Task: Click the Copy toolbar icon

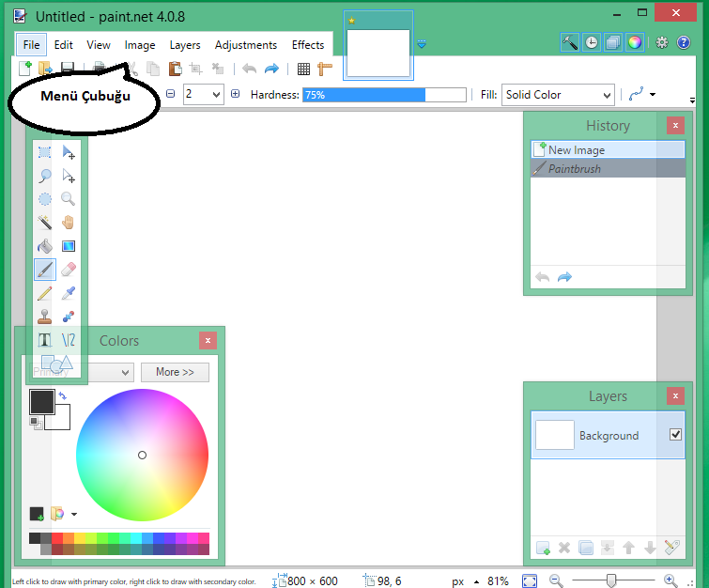Action: click(153, 69)
